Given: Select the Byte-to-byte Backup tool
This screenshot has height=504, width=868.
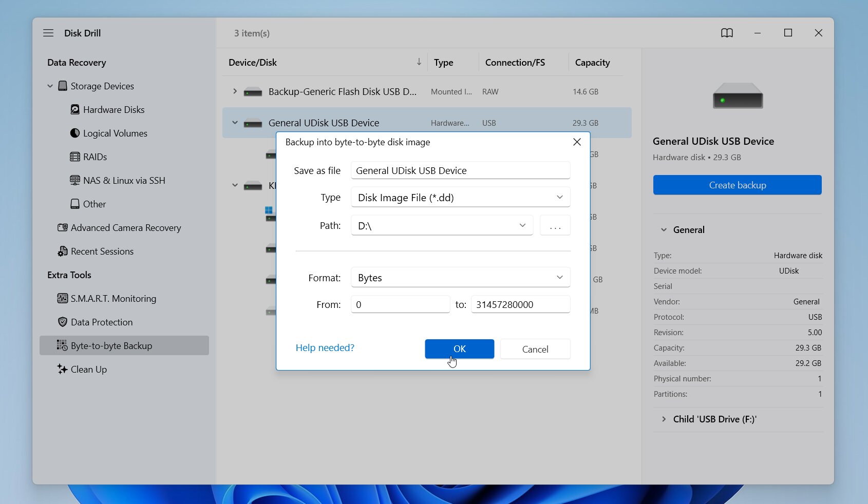Looking at the screenshot, I should (111, 345).
